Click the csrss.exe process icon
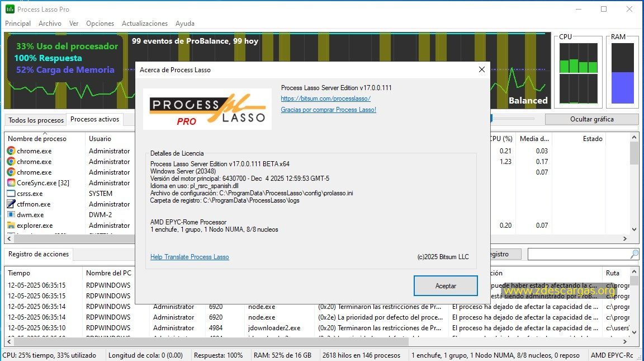 [x=11, y=193]
